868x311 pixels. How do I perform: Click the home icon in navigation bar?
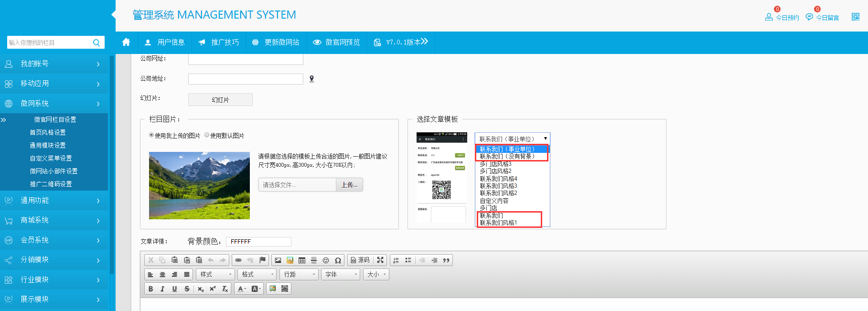click(x=126, y=42)
